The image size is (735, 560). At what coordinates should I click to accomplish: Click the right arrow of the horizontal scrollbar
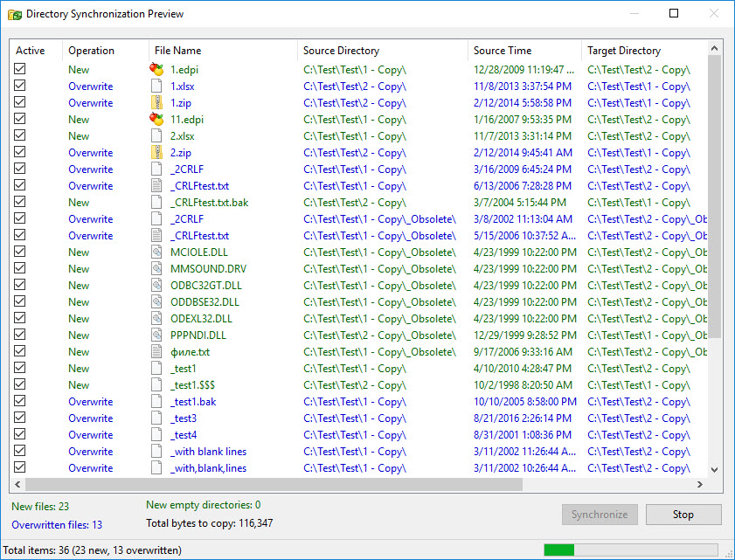(702, 483)
